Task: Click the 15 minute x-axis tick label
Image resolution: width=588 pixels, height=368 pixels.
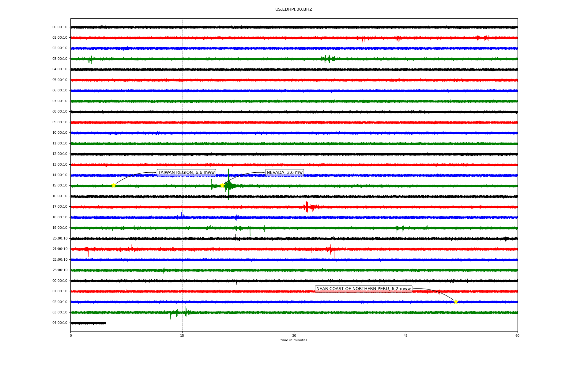Action: [x=182, y=335]
